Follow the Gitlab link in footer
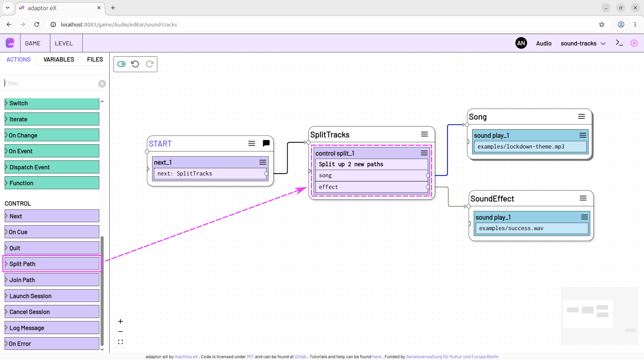Viewport: 644px width, 360px height. coord(300,357)
